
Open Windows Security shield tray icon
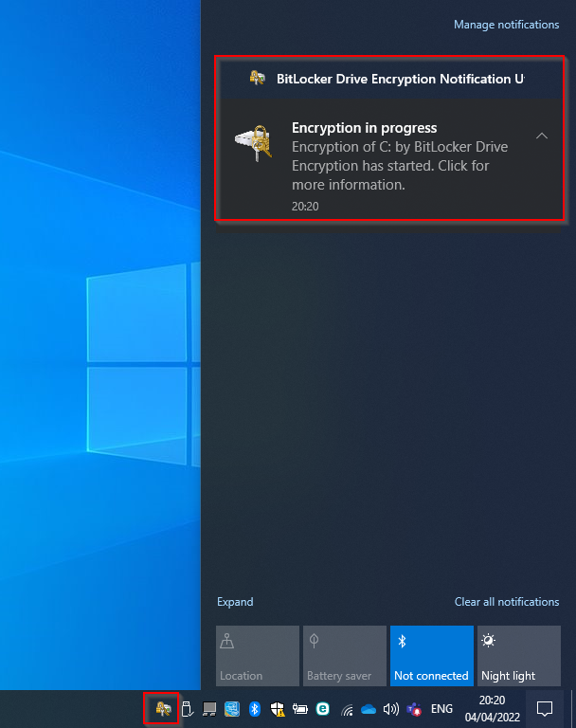click(278, 708)
